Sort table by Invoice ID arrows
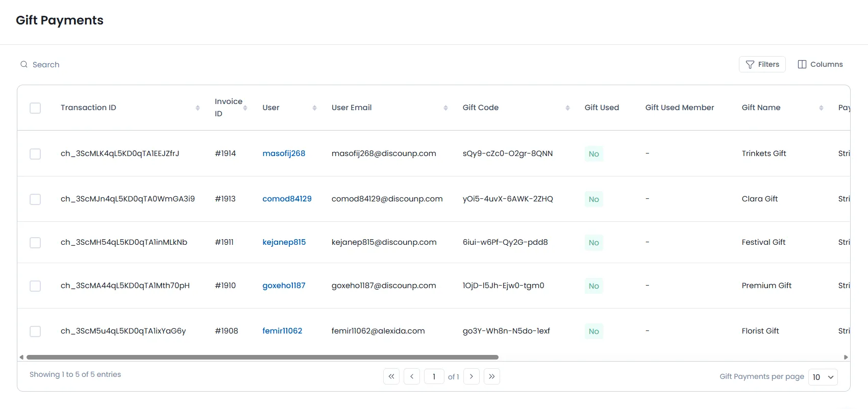The width and height of the screenshot is (868, 409). [245, 108]
